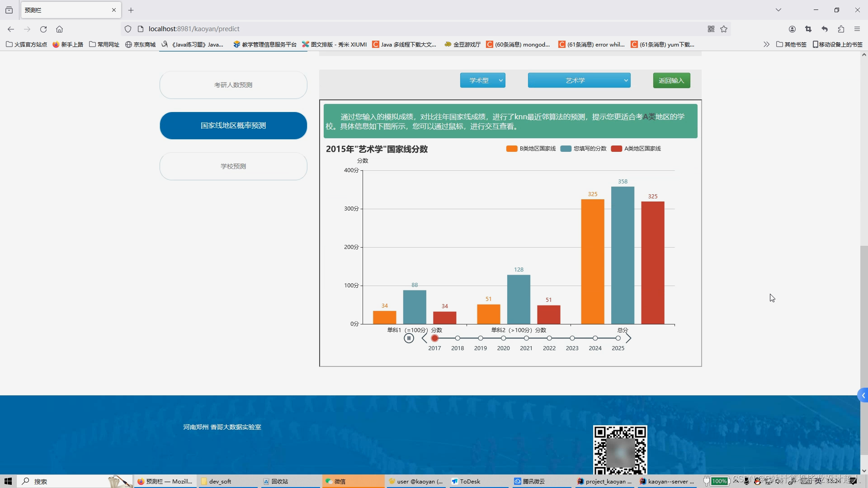This screenshot has height=488, width=868.
Task: Open the QR code icon in address bar
Action: 711,29
